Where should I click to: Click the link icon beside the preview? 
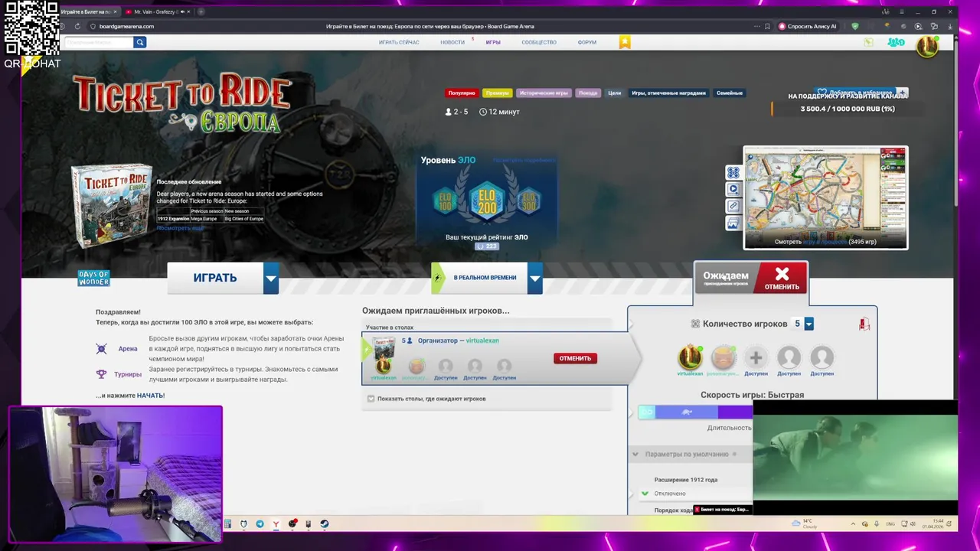[733, 206]
